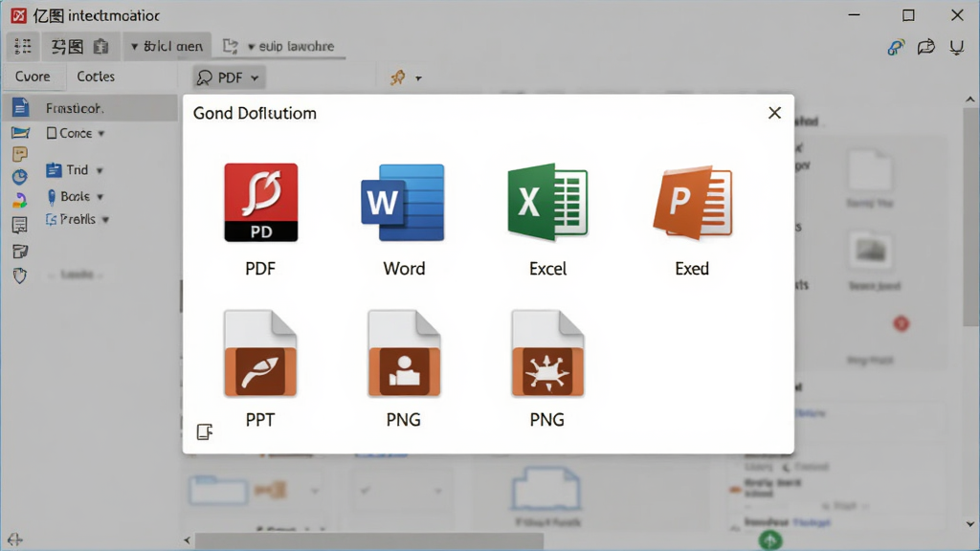Select the PNG icon showing a person

pos(404,354)
